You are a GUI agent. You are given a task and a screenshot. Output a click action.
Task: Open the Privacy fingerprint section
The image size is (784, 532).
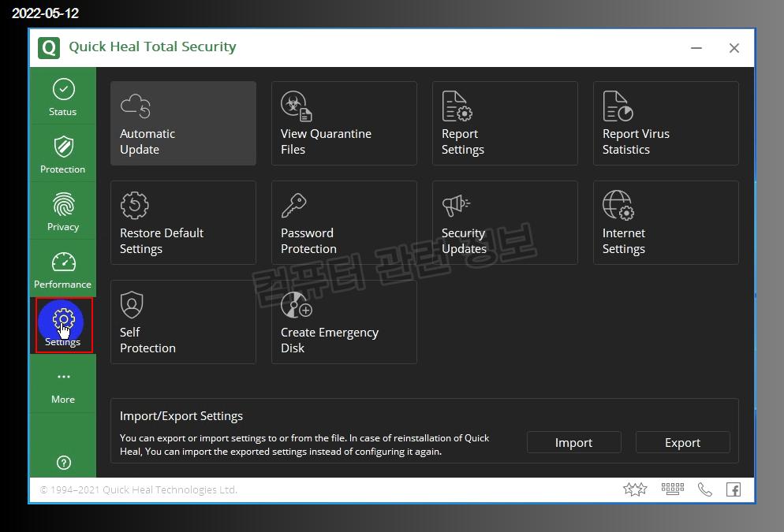pos(63,211)
